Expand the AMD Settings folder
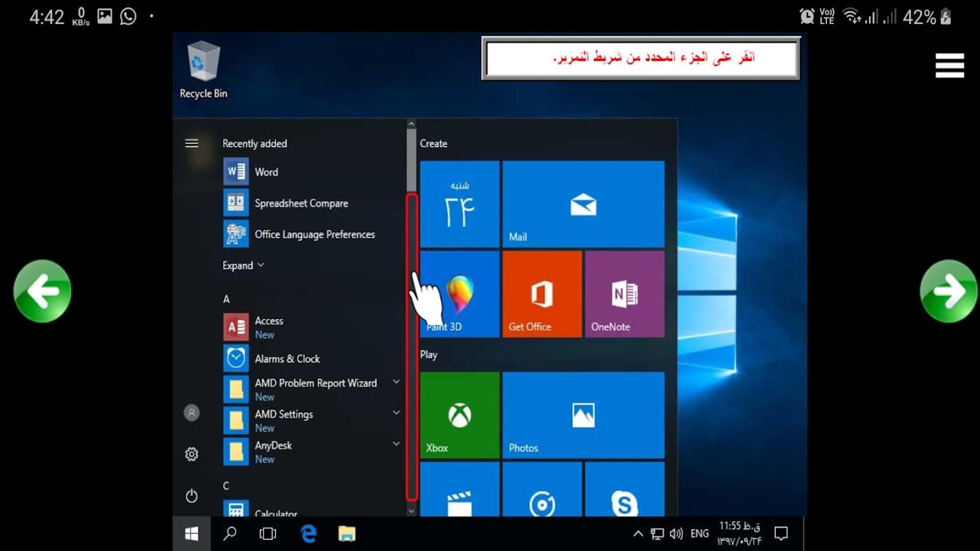Viewport: 980px width, 551px height. (396, 413)
